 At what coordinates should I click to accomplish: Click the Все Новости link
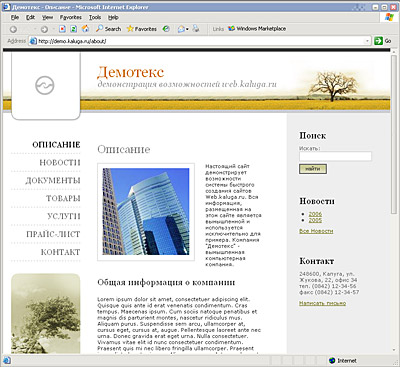(x=316, y=231)
